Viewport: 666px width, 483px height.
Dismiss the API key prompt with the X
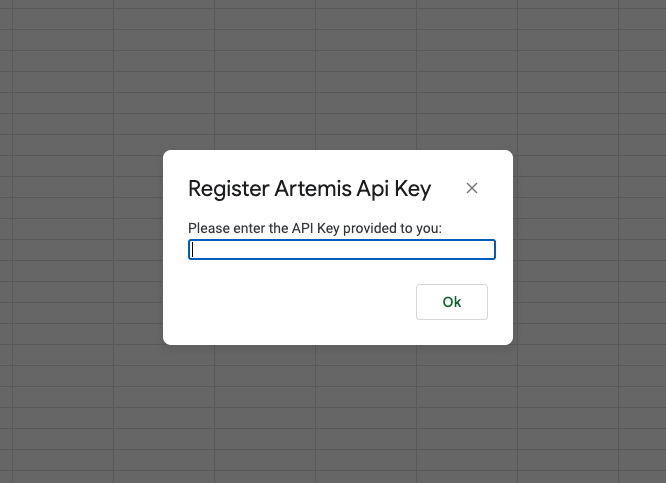(x=471, y=188)
